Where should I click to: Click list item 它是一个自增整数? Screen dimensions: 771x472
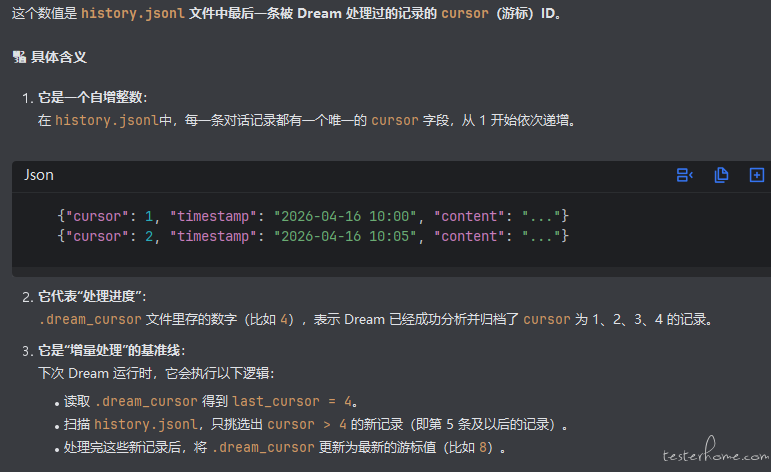[92, 98]
